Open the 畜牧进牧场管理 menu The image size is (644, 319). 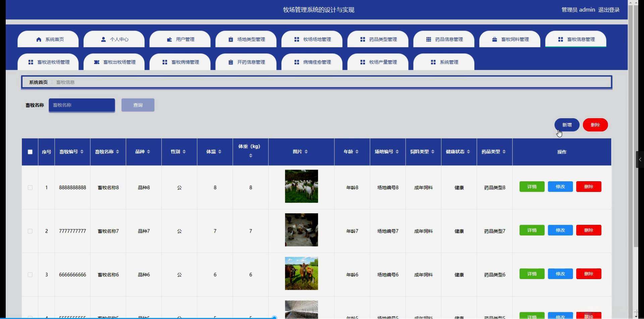(x=48, y=62)
